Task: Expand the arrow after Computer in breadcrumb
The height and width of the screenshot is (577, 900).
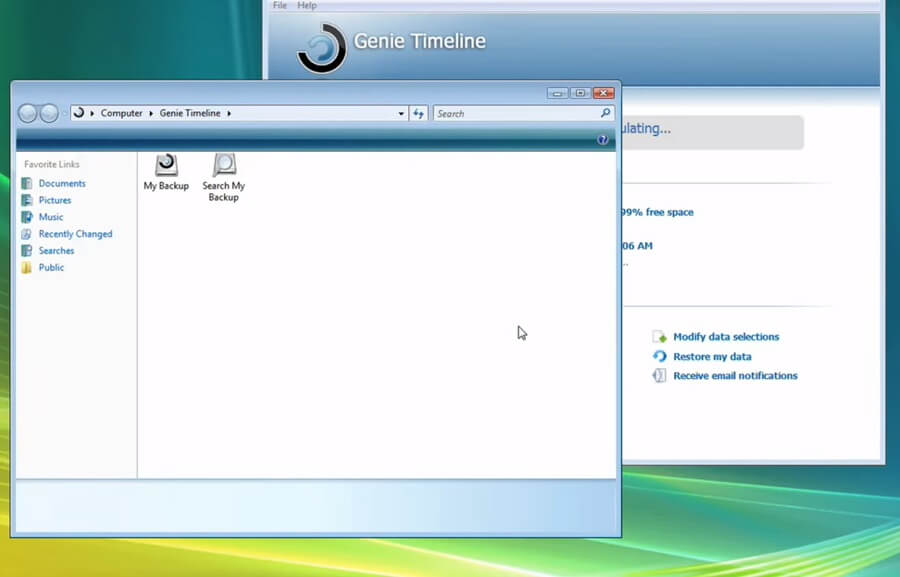Action: [151, 113]
